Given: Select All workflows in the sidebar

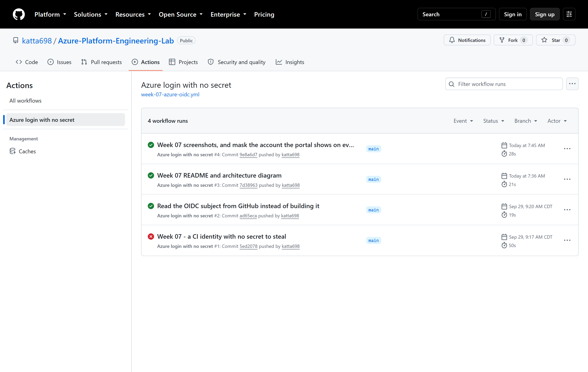Looking at the screenshot, I should [x=65, y=101].
